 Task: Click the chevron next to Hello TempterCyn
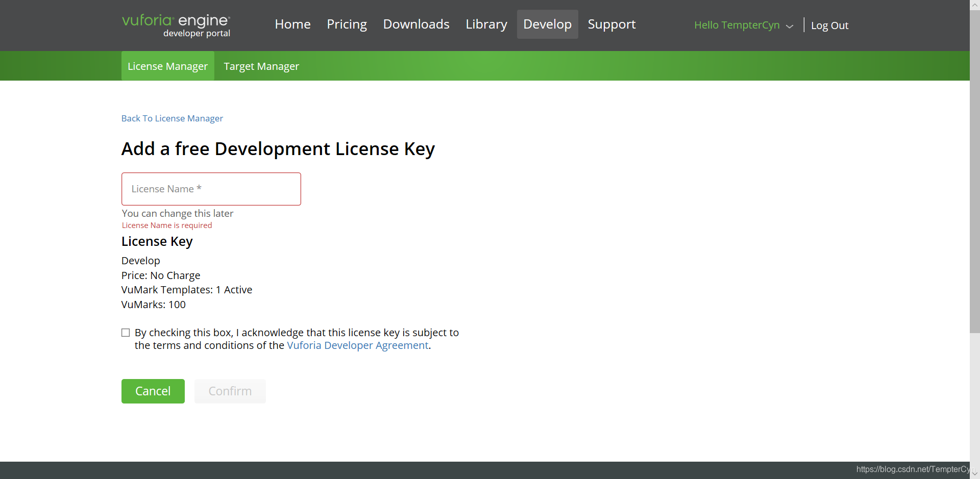pyautogui.click(x=789, y=27)
